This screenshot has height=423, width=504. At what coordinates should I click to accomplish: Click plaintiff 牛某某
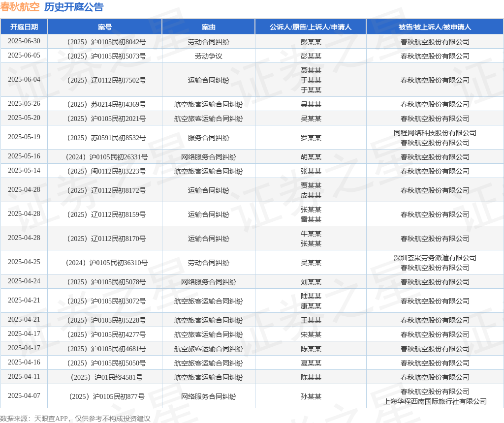[311, 234]
